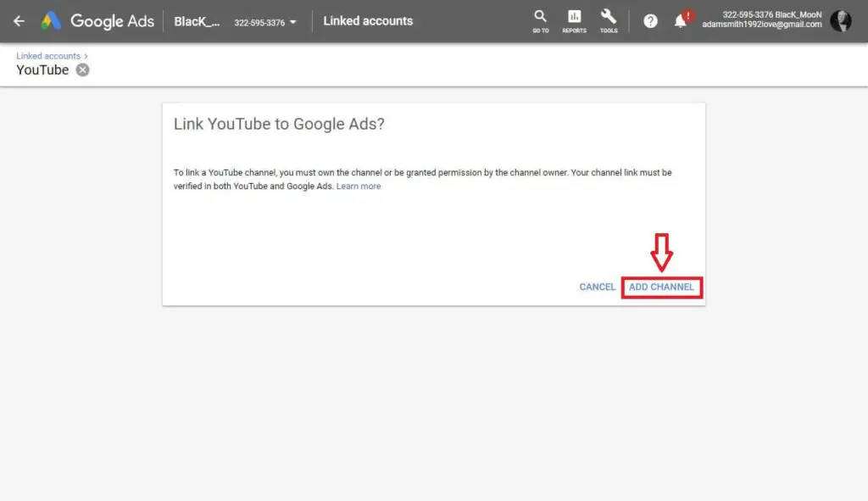Open the Learn more link
Screen dimensions: 868x501
(x=359, y=186)
